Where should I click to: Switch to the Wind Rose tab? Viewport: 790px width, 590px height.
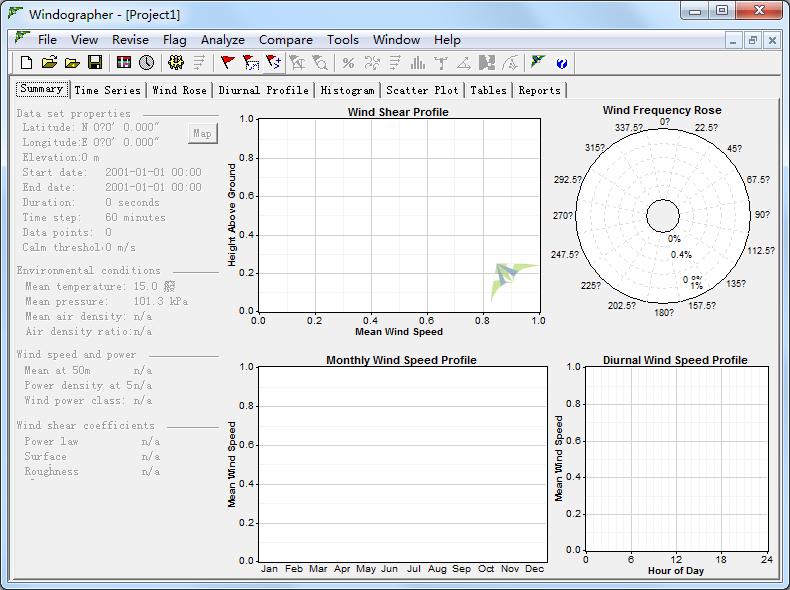click(179, 90)
